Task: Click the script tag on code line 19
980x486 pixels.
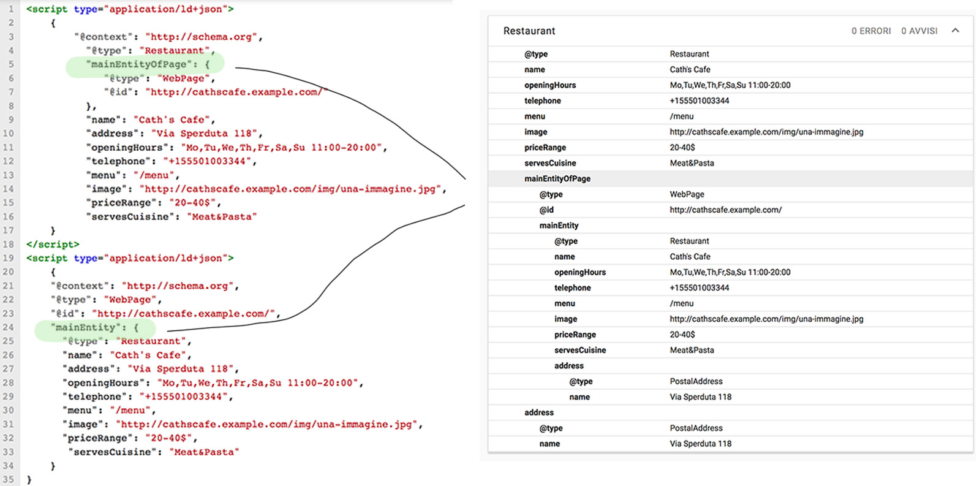Action: click(x=130, y=258)
